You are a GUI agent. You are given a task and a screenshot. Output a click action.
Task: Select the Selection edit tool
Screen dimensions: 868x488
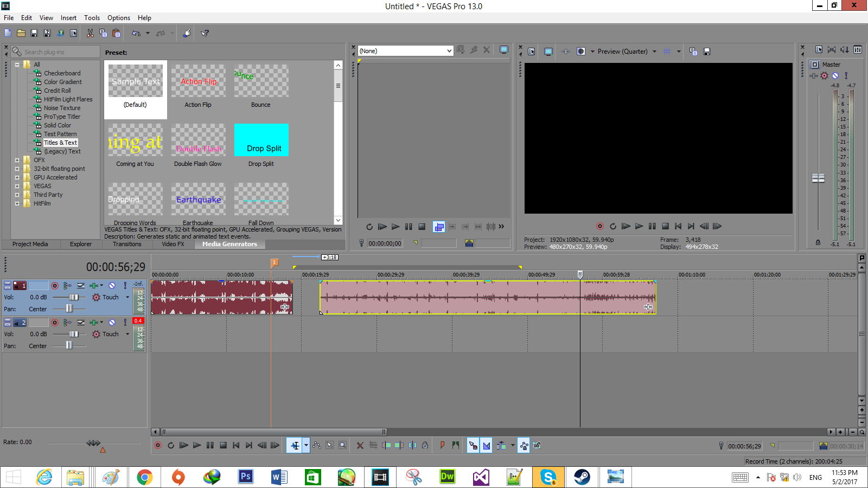(330, 446)
